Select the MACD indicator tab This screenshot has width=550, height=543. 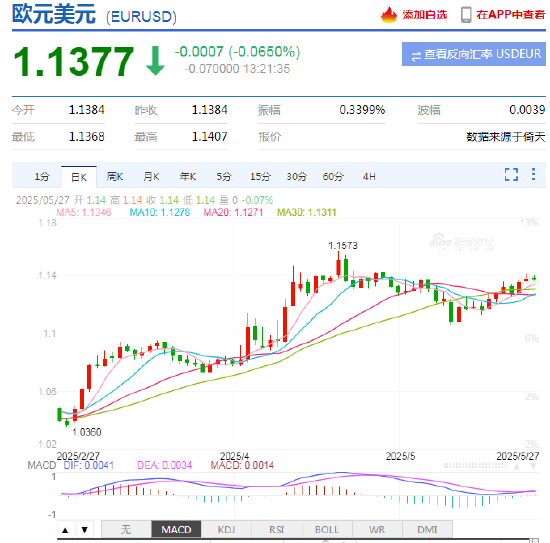click(x=176, y=529)
